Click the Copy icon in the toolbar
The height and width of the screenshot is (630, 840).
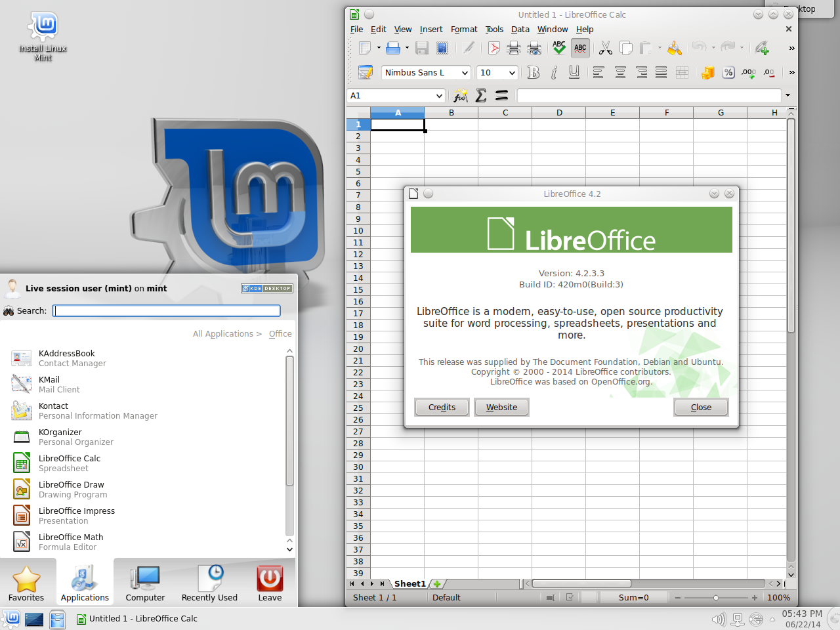(626, 48)
